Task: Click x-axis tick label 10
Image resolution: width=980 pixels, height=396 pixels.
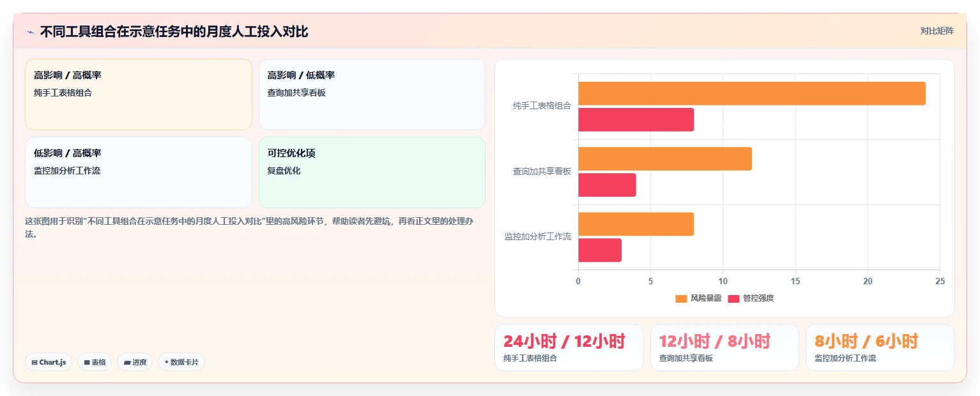Action: pyautogui.click(x=723, y=281)
